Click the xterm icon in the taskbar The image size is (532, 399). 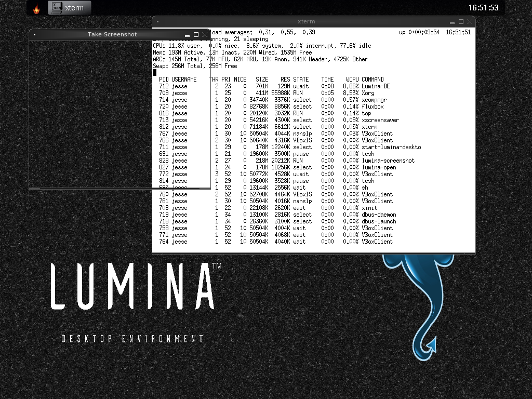pos(57,7)
